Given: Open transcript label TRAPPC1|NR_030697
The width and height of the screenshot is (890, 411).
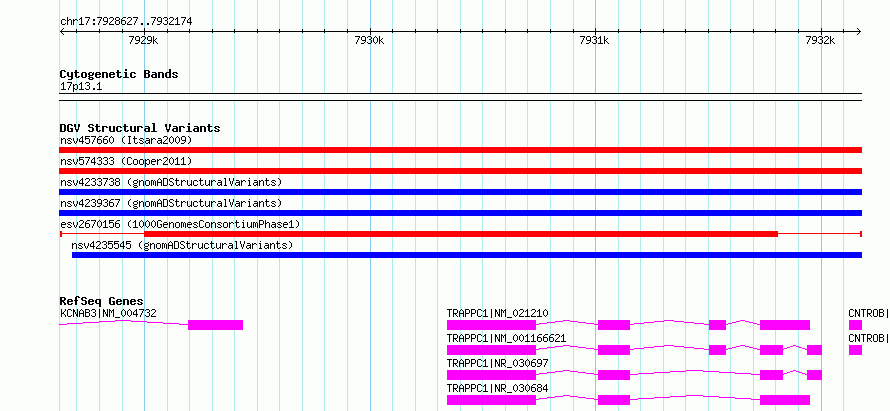Looking at the screenshot, I should [498, 363].
